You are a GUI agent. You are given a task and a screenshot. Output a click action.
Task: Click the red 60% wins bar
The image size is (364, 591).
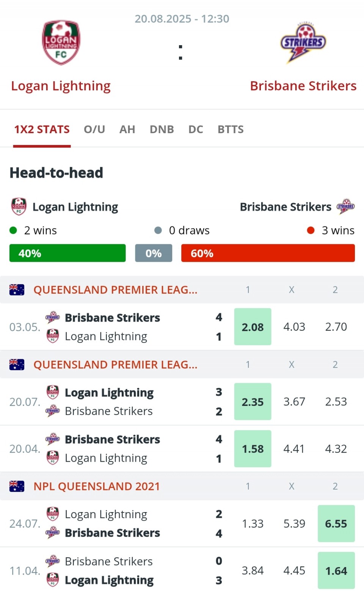click(268, 253)
